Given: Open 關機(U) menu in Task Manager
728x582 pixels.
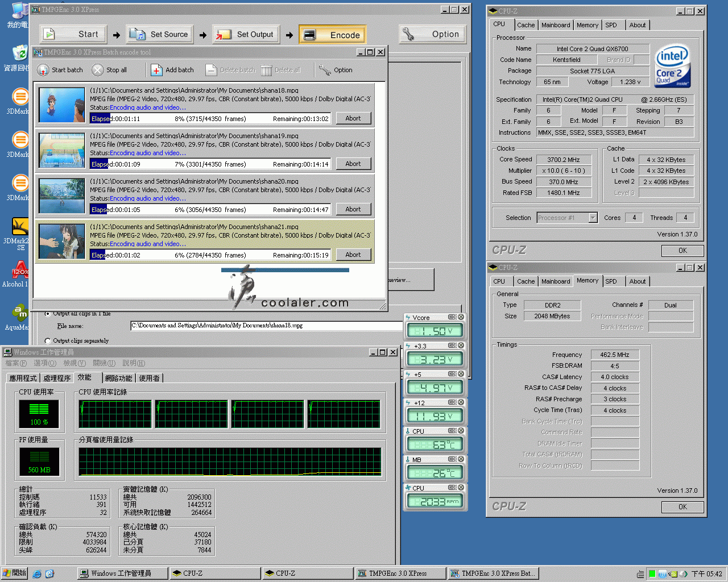Looking at the screenshot, I should coord(104,363).
